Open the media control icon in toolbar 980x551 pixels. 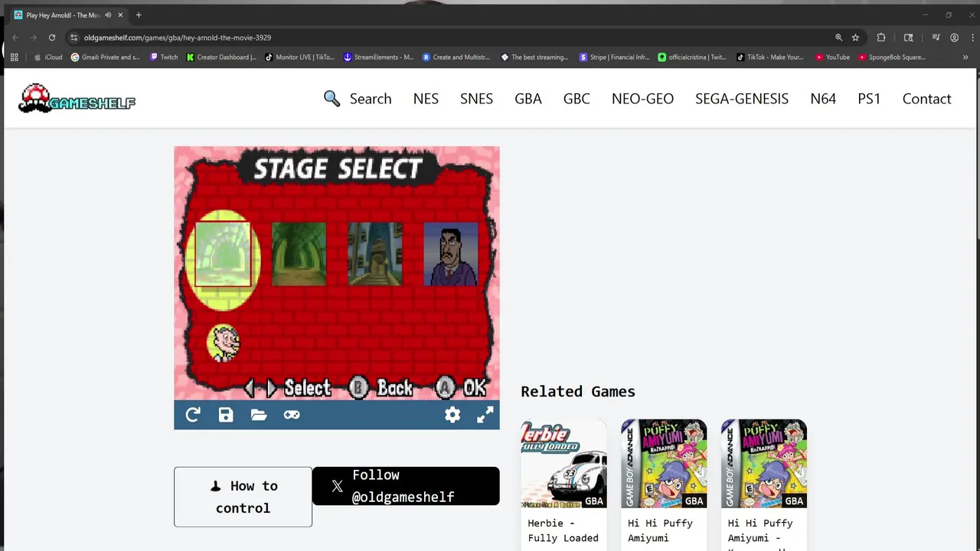pos(936,37)
